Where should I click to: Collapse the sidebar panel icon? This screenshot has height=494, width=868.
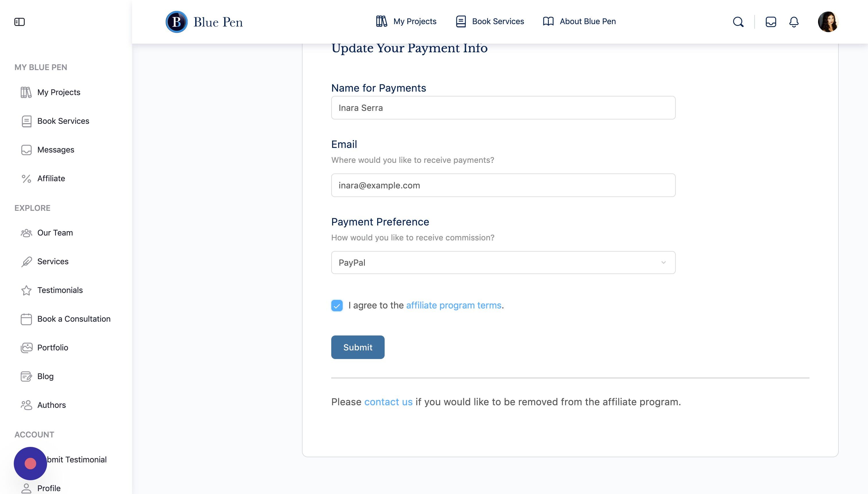click(19, 22)
